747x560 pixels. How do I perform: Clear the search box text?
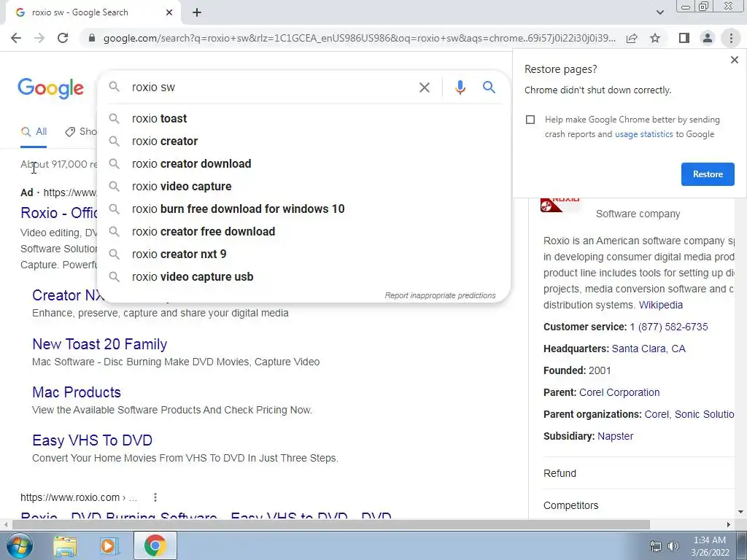(x=424, y=87)
